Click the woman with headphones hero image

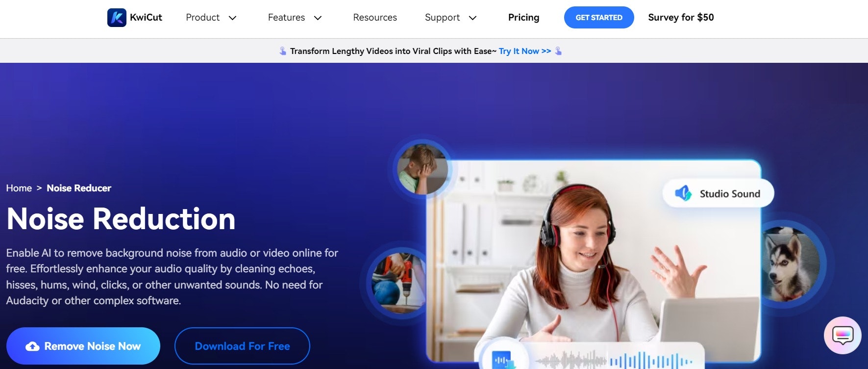(x=593, y=261)
